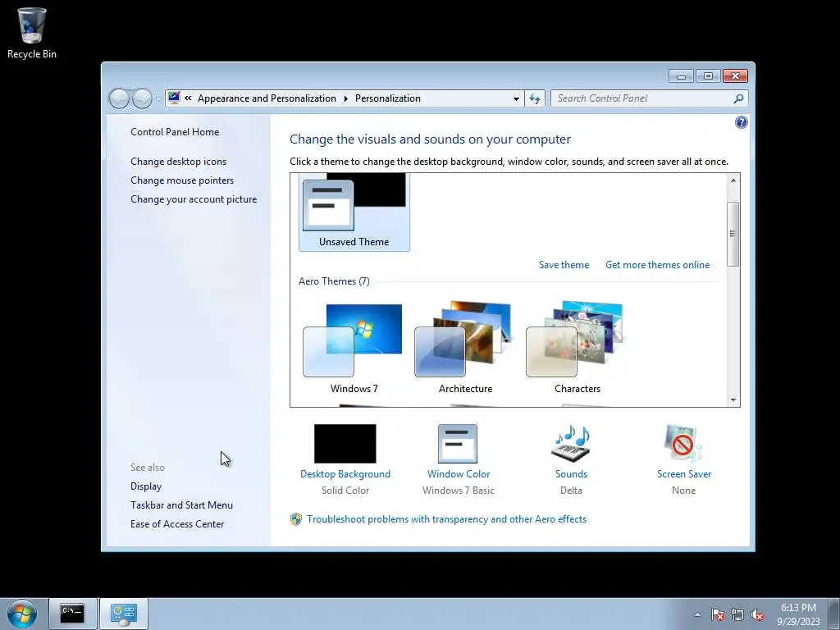840x630 pixels.
Task: Click the Personalization breadcrumb
Action: coord(388,98)
